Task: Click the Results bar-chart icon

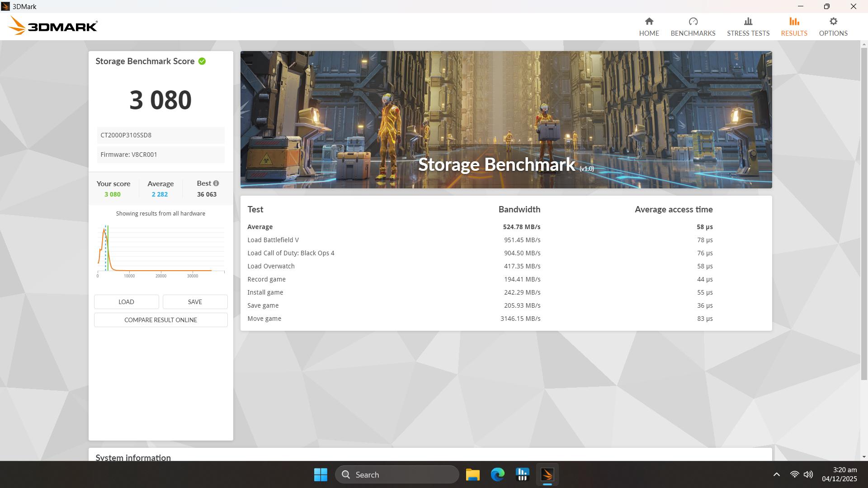Action: point(794,21)
